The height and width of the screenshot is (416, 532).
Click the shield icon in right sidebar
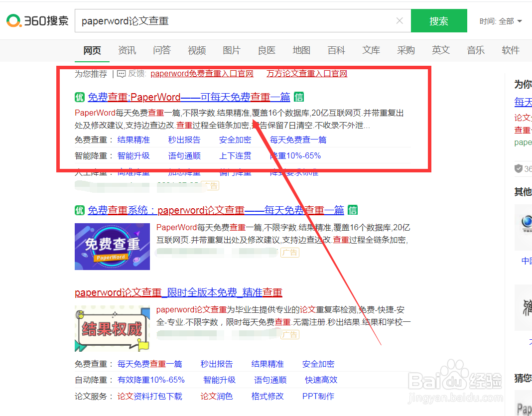point(519,168)
